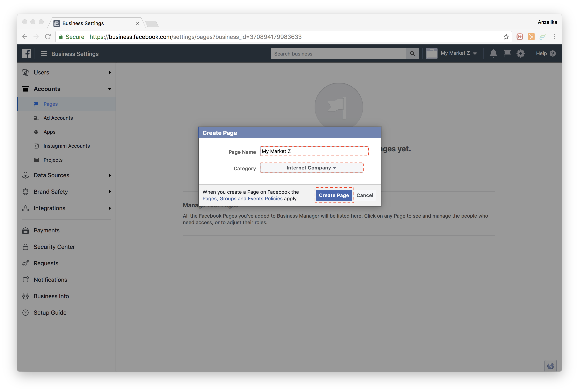Image resolution: width=579 pixels, height=392 pixels.
Task: Open Requests in the sidebar
Action: click(67, 263)
